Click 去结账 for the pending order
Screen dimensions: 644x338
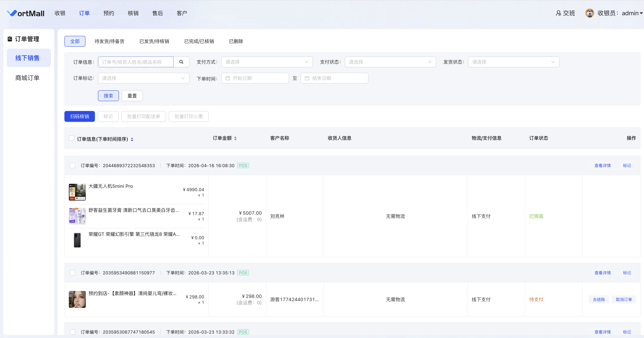click(599, 299)
